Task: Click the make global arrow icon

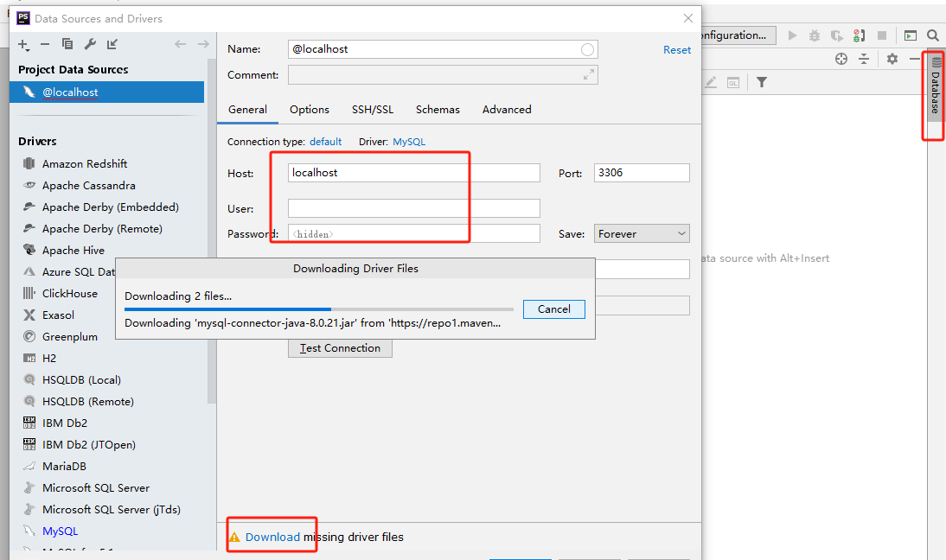Action: [112, 44]
